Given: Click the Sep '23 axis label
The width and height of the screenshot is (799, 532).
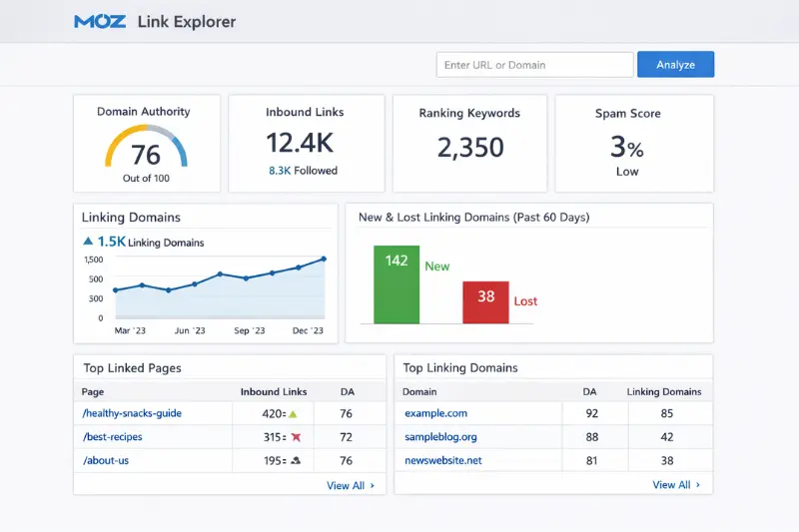Looking at the screenshot, I should coord(249,330).
